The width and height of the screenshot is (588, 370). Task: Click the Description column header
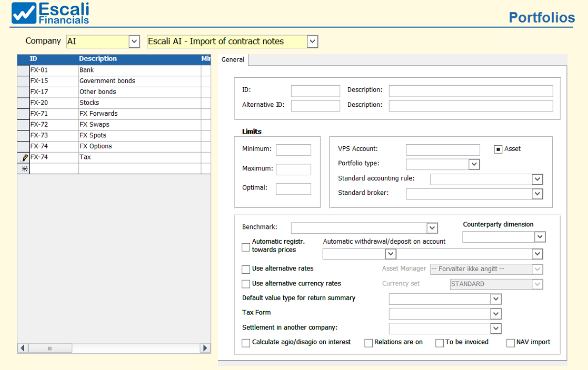point(98,59)
